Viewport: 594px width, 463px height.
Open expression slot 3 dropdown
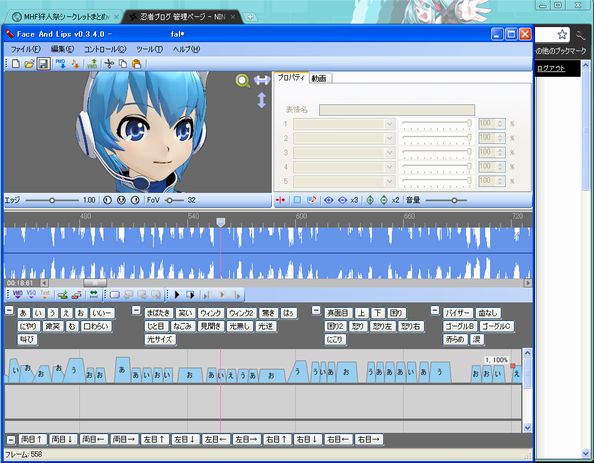[389, 153]
